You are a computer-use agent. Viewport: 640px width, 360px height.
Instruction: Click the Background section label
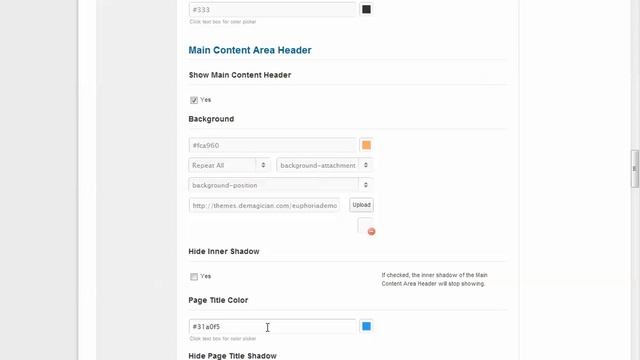(x=211, y=119)
